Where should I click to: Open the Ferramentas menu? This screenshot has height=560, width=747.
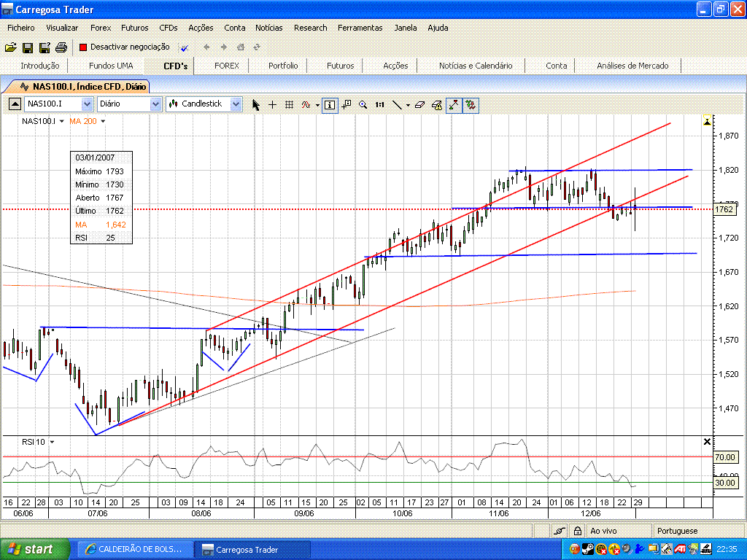[x=360, y=28]
